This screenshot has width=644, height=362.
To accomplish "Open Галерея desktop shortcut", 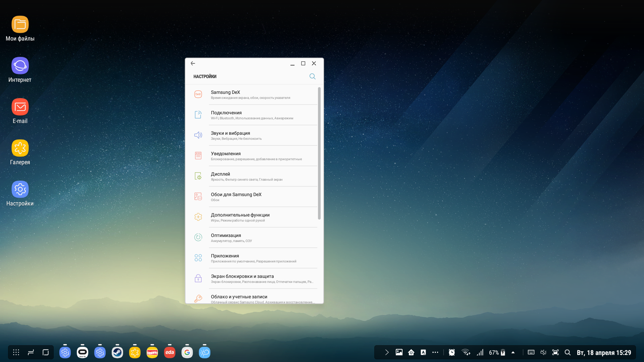I will click(20, 153).
